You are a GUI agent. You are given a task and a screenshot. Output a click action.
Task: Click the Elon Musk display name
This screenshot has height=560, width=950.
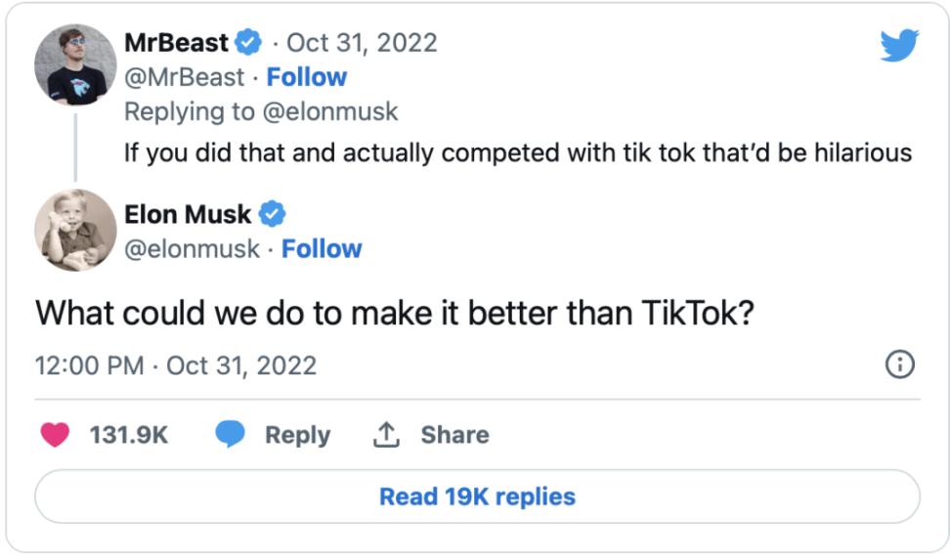[188, 214]
